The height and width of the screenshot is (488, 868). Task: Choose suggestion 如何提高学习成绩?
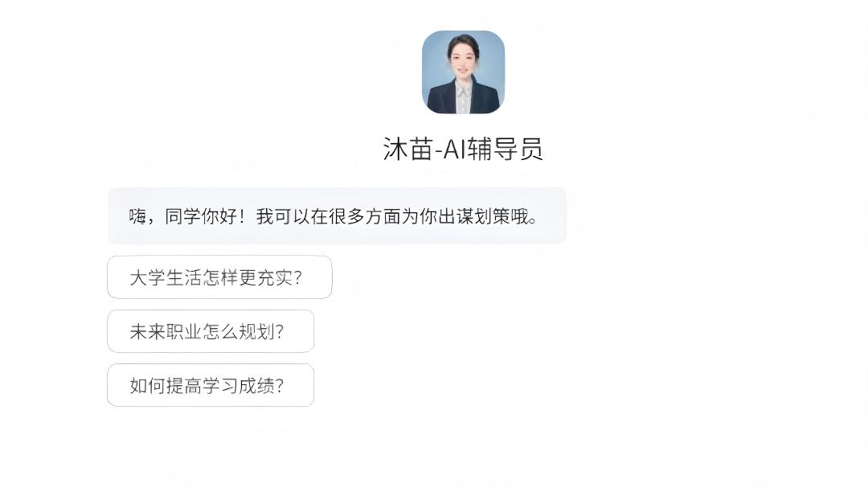click(211, 385)
